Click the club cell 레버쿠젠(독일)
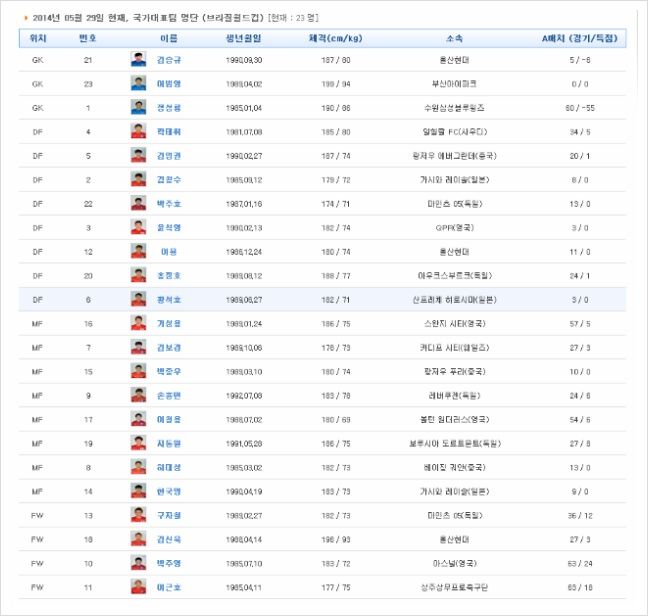 point(454,395)
